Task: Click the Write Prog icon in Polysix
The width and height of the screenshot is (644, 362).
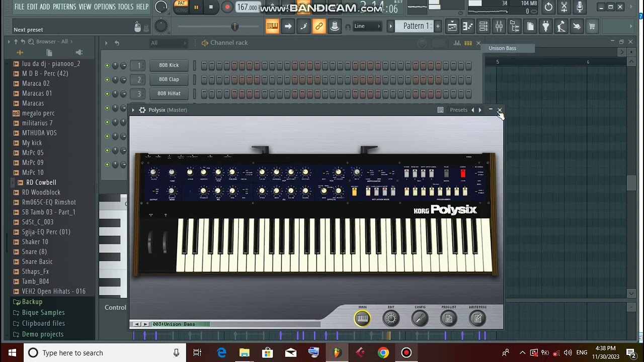Action: 477,318
